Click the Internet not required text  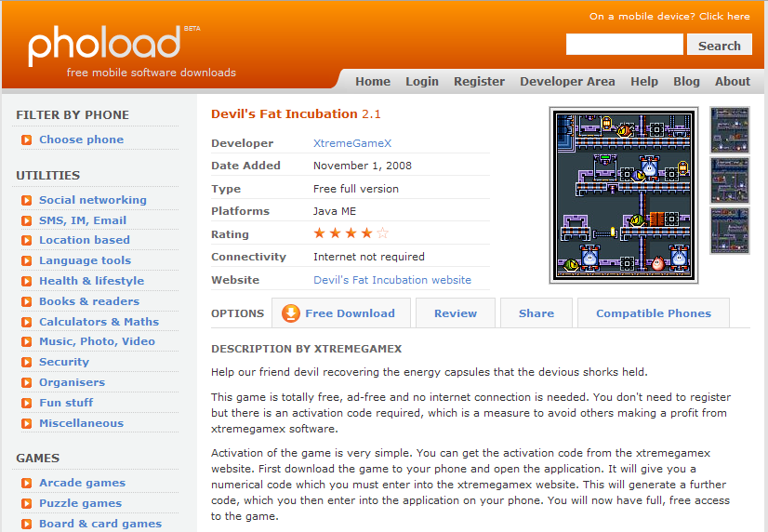click(x=369, y=257)
